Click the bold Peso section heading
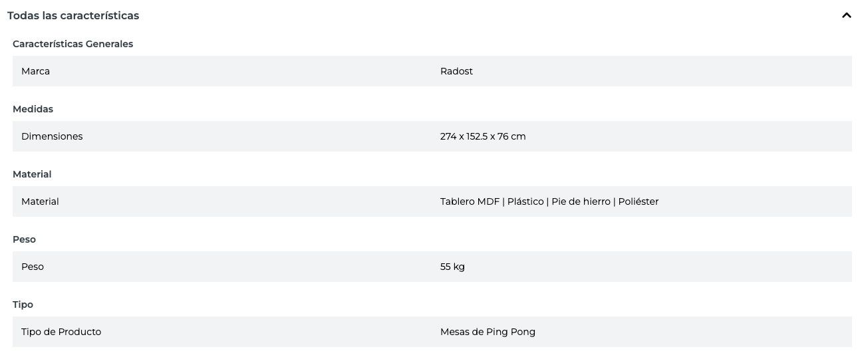868x363 pixels. pyautogui.click(x=24, y=239)
